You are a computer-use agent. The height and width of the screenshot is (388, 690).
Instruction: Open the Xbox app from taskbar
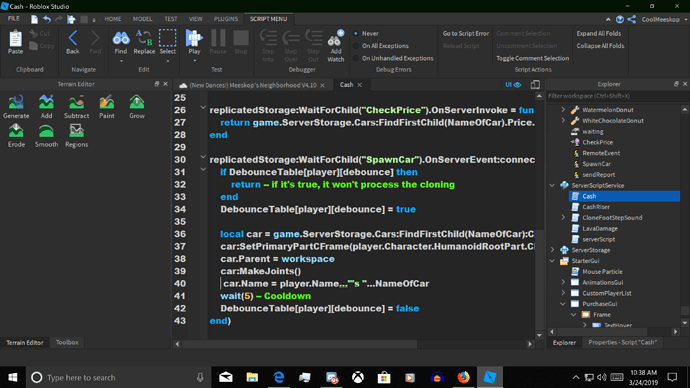coord(358,377)
